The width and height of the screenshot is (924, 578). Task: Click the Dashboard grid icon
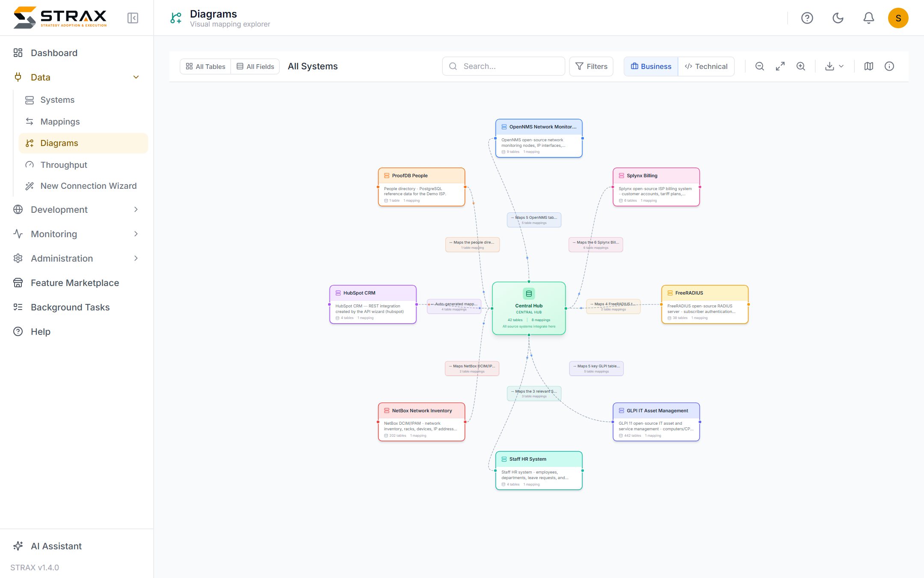(x=18, y=53)
